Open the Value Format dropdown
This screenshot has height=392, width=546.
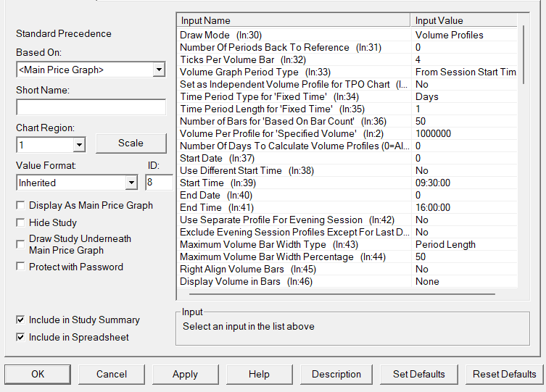click(x=131, y=183)
